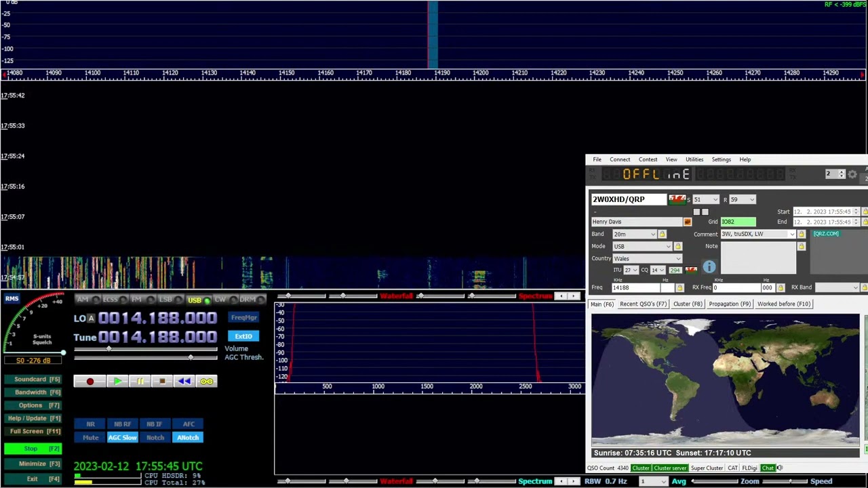
Task: Toggle AGC Slow
Action: point(122,438)
